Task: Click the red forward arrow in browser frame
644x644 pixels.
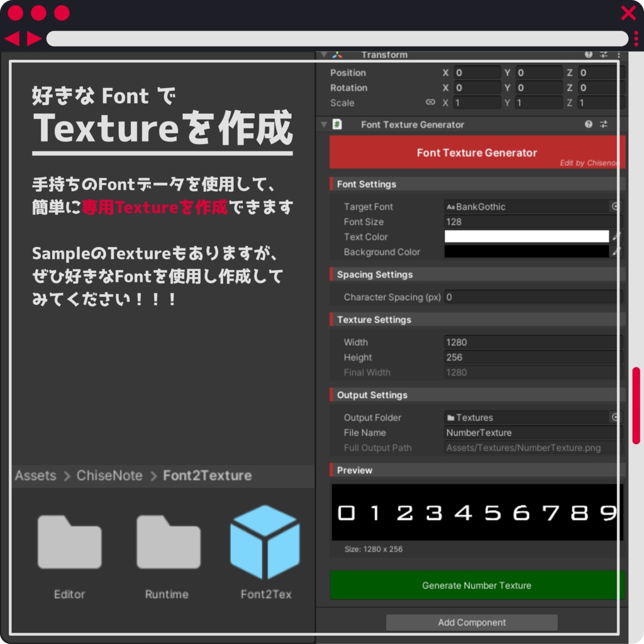Action: pos(34,38)
